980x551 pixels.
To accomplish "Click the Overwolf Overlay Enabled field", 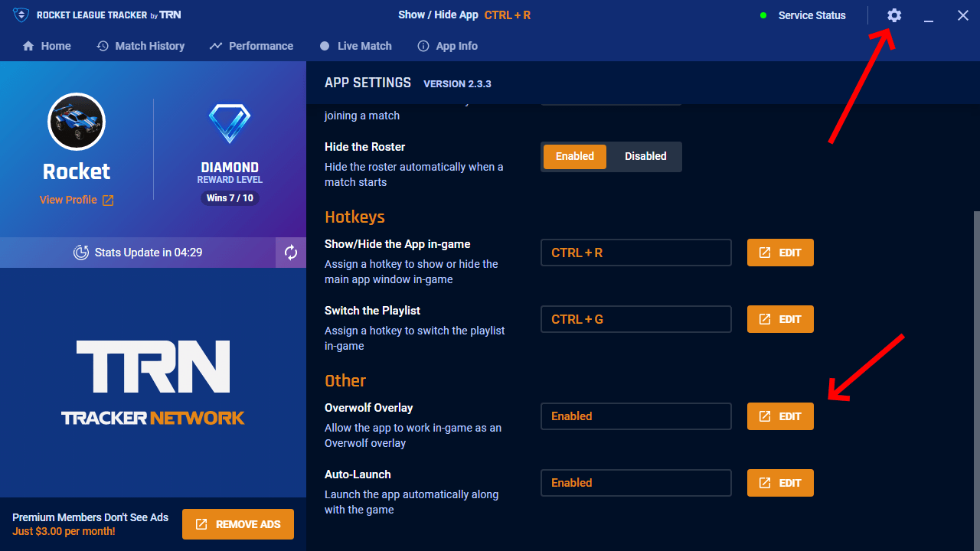I will click(636, 416).
